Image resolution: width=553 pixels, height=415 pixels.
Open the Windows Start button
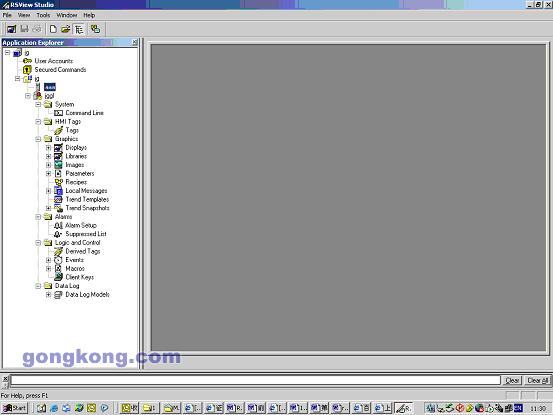pyautogui.click(x=14, y=408)
